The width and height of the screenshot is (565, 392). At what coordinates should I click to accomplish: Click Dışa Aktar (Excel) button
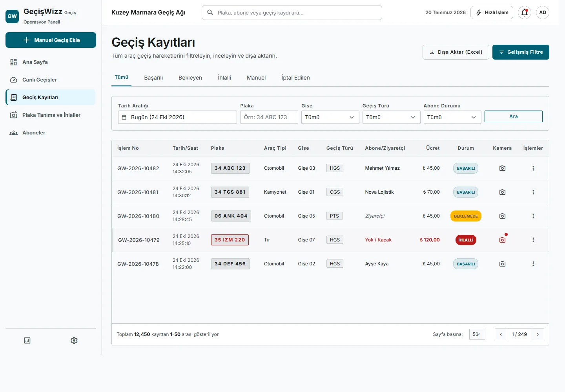tap(456, 52)
